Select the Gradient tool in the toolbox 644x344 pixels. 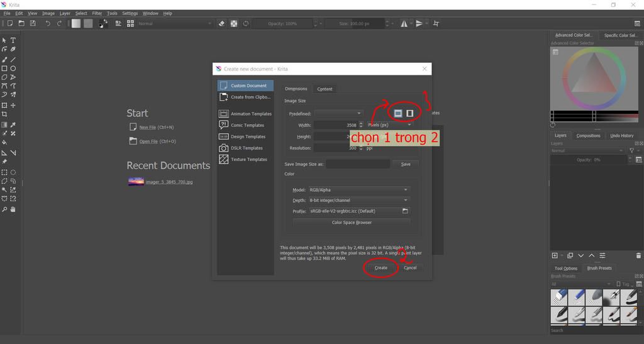(4, 125)
